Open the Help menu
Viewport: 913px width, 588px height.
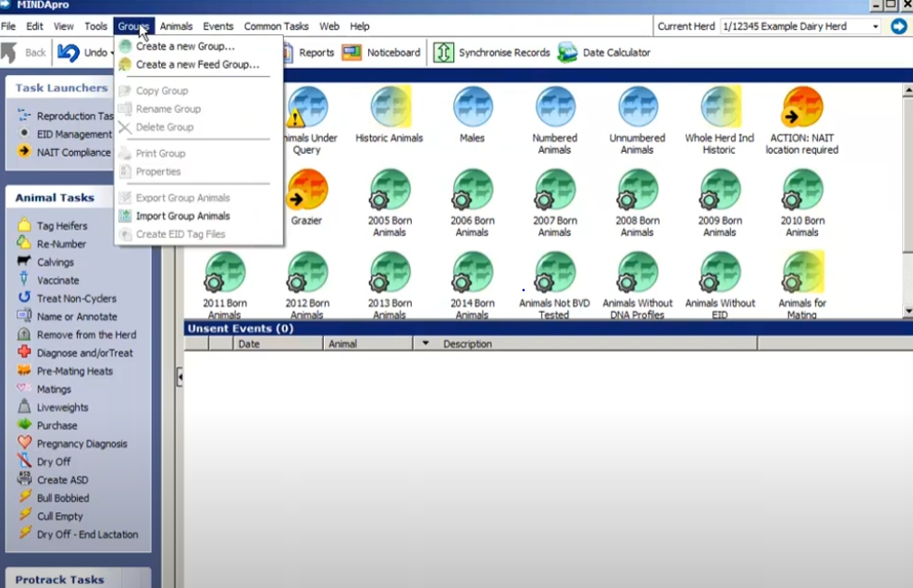[359, 26]
